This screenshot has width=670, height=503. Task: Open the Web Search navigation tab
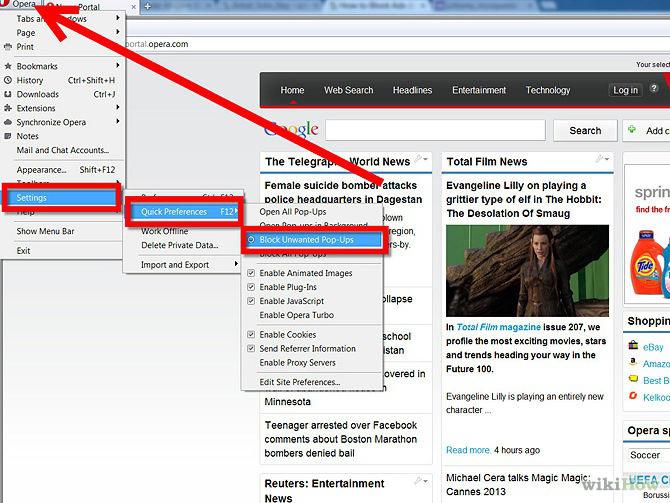click(348, 90)
